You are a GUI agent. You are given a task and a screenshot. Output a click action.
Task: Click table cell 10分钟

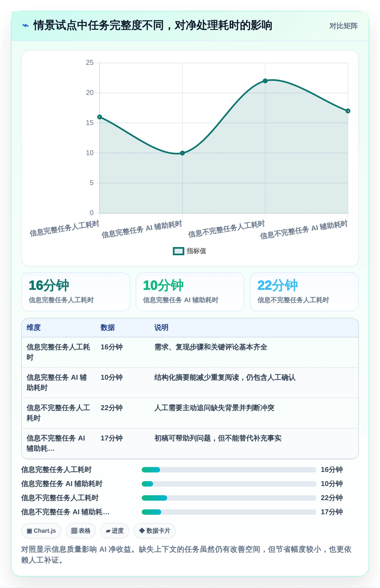[112, 378]
